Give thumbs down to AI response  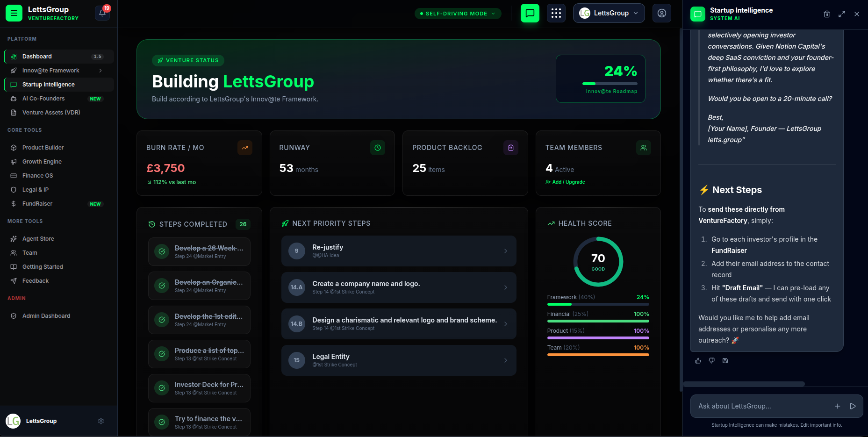[711, 361]
